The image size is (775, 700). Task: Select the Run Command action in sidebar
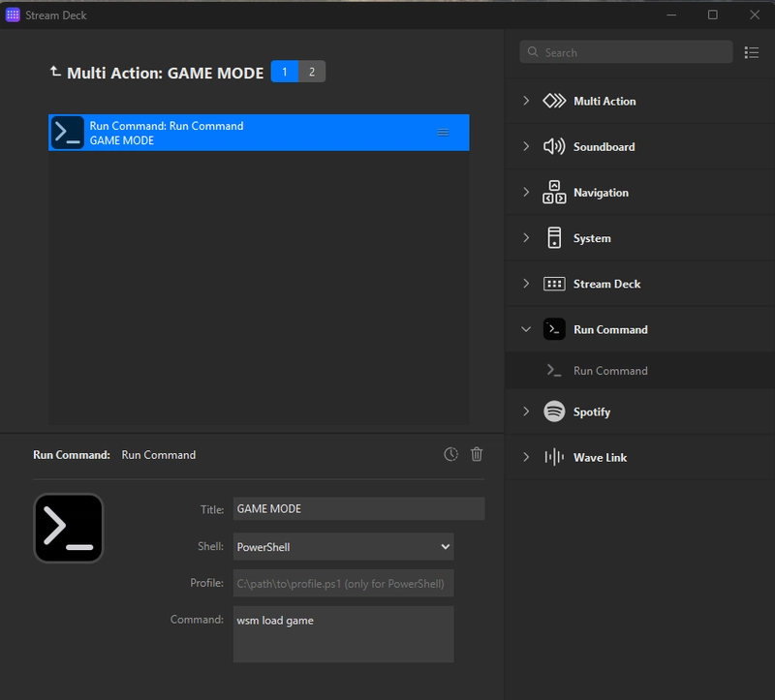pos(610,371)
